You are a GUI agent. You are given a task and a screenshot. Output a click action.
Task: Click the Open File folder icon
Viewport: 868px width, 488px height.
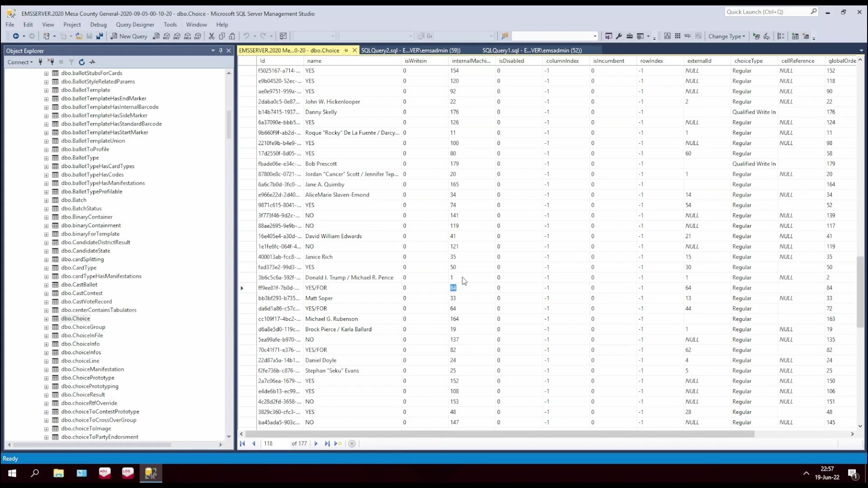tap(79, 36)
